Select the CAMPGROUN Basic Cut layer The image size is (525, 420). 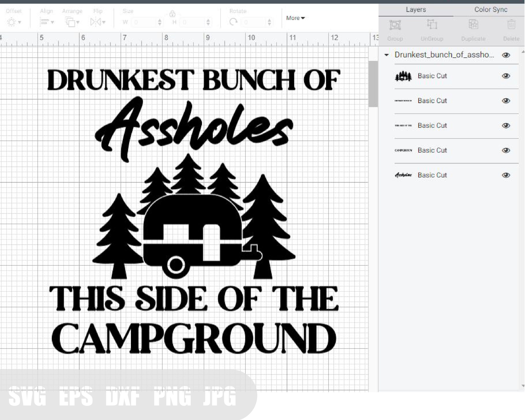click(432, 150)
